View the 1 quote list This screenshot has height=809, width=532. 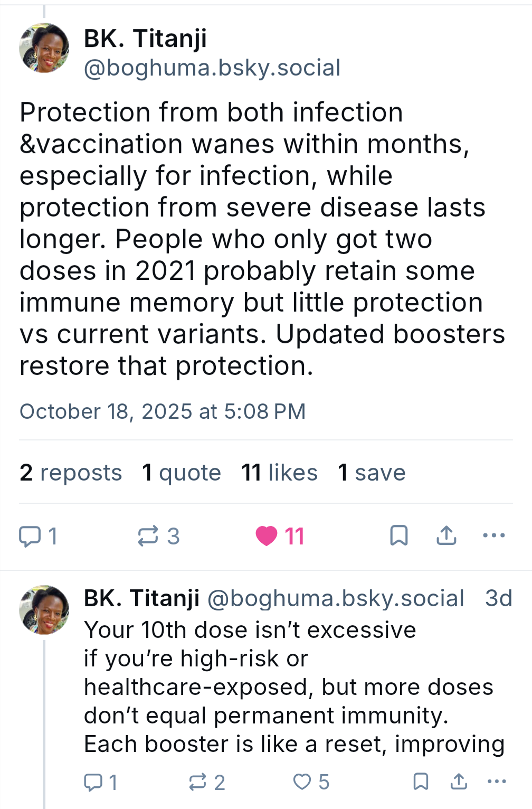(182, 473)
